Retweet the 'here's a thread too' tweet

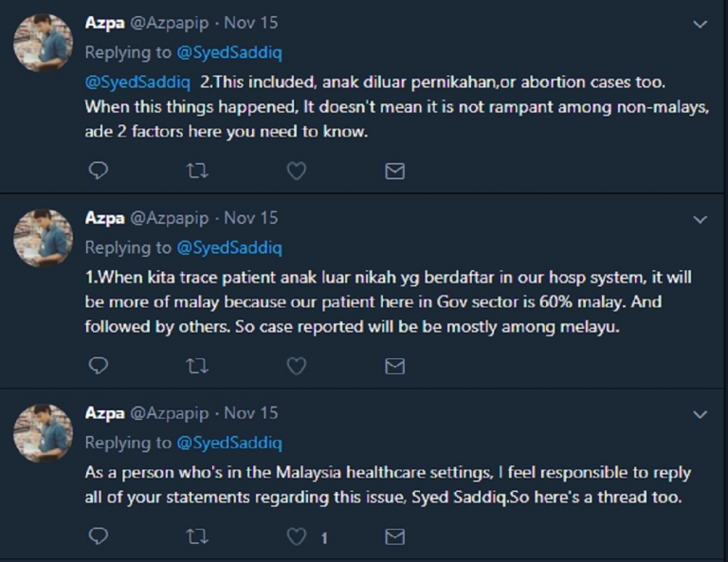pyautogui.click(x=197, y=536)
